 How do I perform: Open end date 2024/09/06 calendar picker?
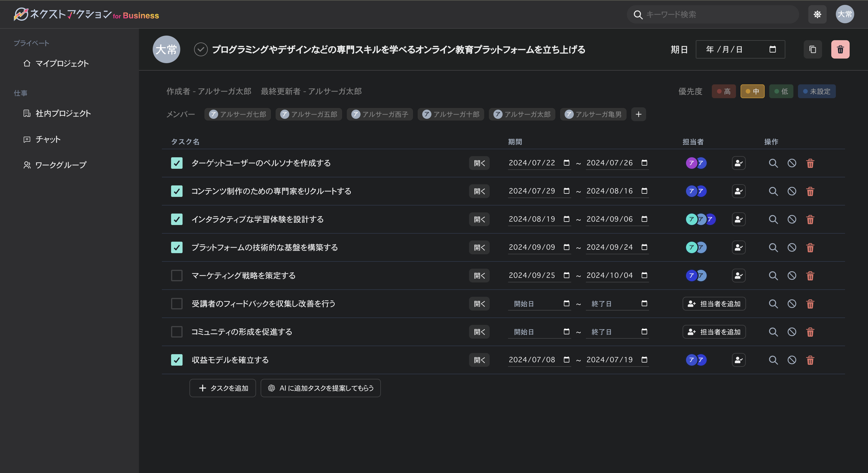[x=644, y=219]
